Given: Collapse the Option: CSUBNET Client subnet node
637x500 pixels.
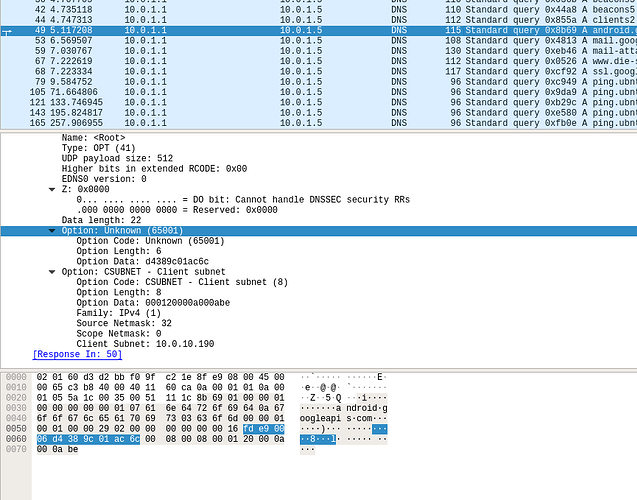Looking at the screenshot, I should 52,270.
